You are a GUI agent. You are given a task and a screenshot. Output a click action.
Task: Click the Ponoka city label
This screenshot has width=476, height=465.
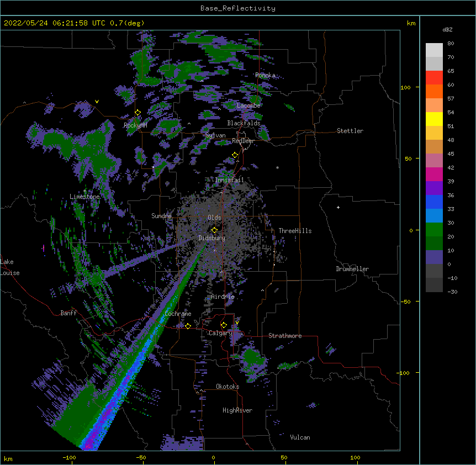[265, 75]
